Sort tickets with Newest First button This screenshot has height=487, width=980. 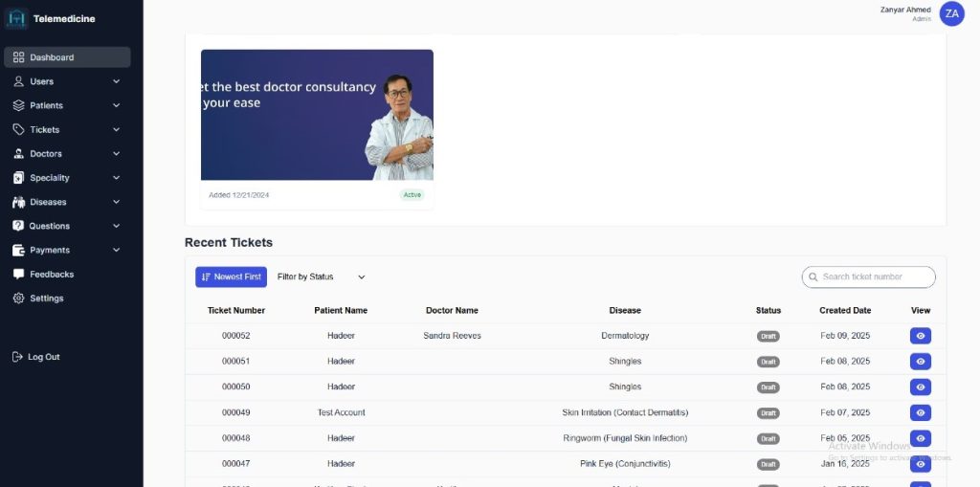231,277
